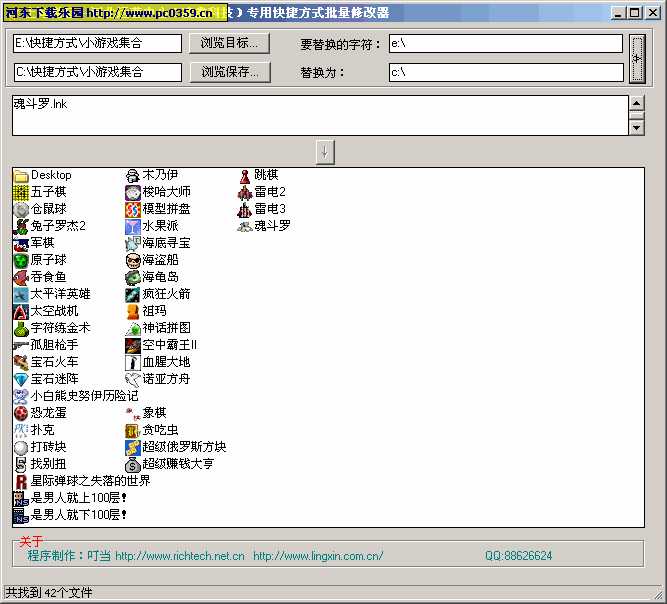Click the 水果派 cocktail icon

pyautogui.click(x=133, y=226)
